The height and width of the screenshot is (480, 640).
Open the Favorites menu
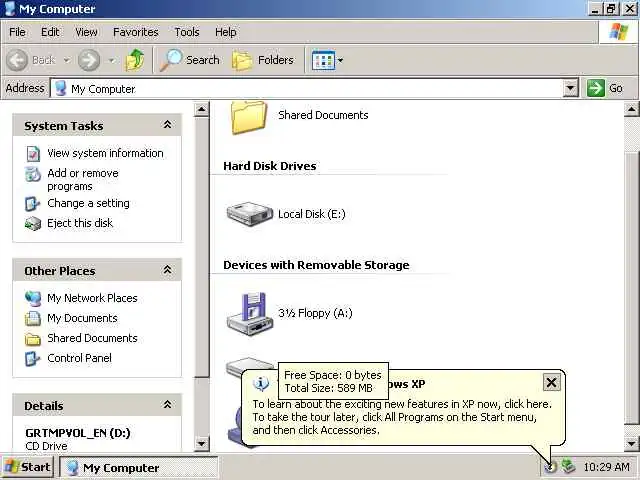pyautogui.click(x=136, y=32)
